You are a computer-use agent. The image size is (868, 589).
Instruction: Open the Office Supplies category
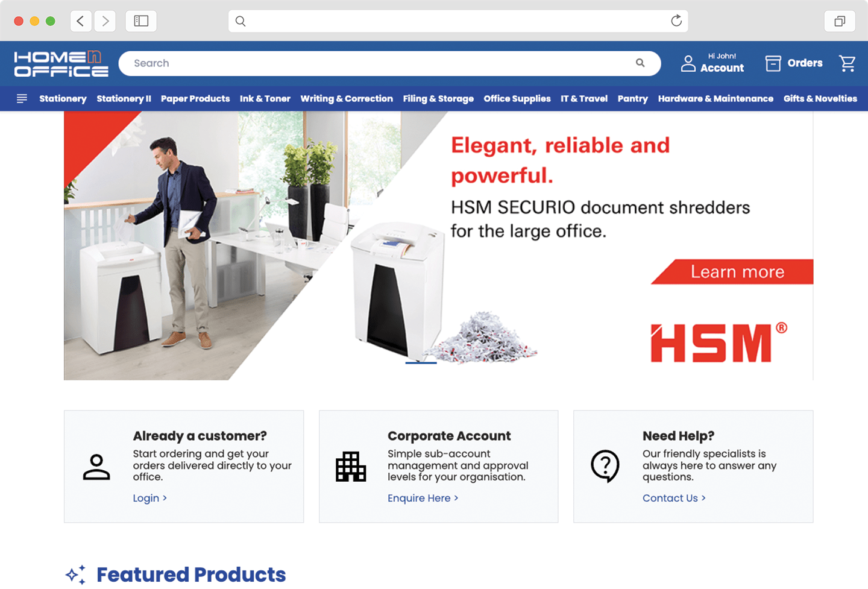[x=517, y=99]
